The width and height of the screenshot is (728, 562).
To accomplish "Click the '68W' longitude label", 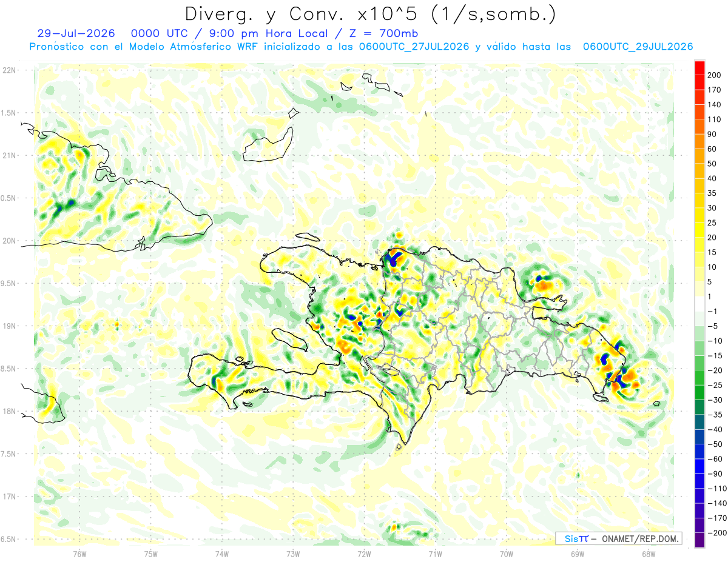I will point(649,553).
